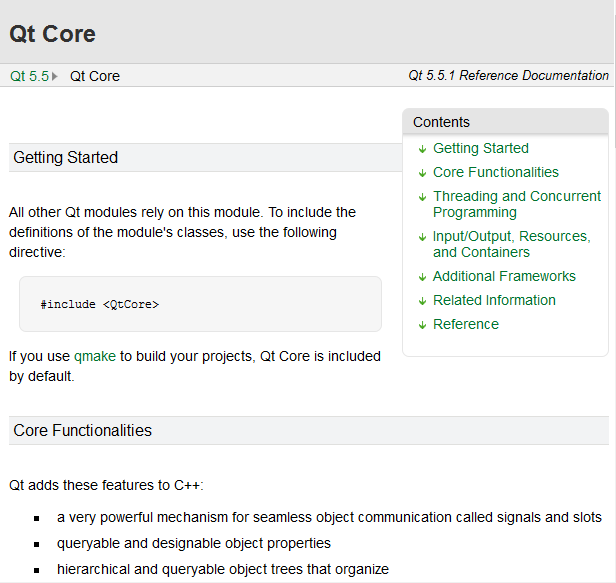Click Qt 5.5.1 Reference Documentation text
616x583 pixels.
point(508,75)
